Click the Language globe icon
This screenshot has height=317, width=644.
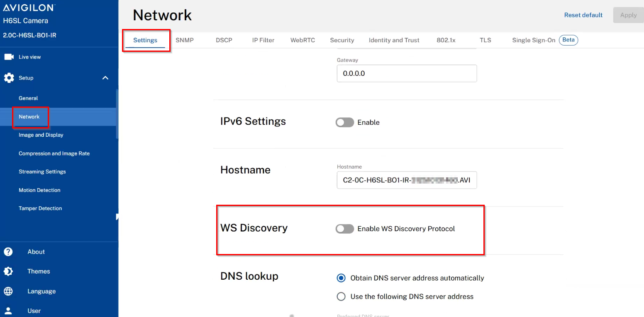point(8,291)
